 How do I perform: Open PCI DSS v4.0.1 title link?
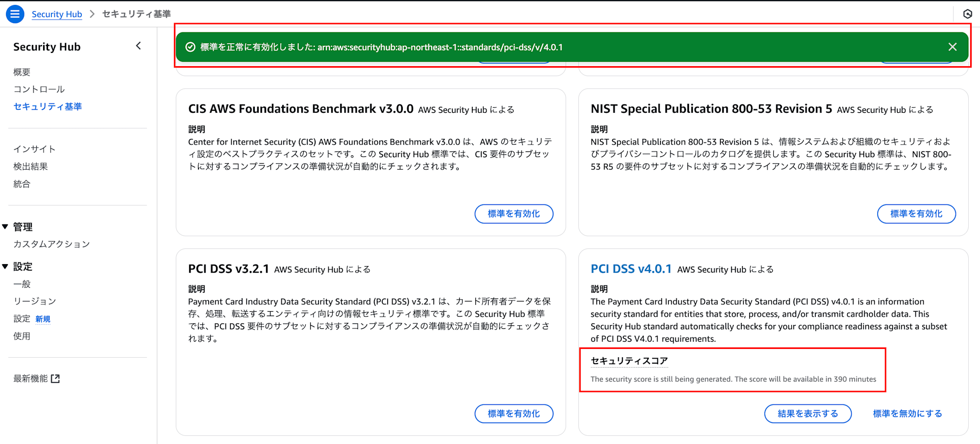(631, 269)
